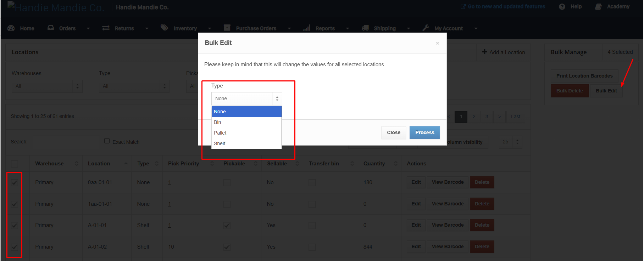
Task: Click the Orders inbox tray icon
Action: click(51, 28)
